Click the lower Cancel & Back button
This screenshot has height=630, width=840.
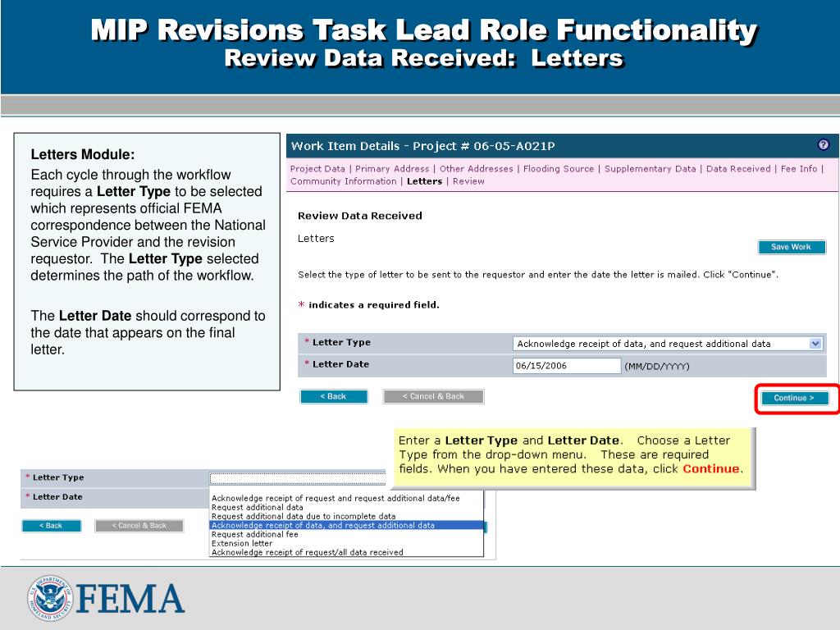[x=139, y=526]
